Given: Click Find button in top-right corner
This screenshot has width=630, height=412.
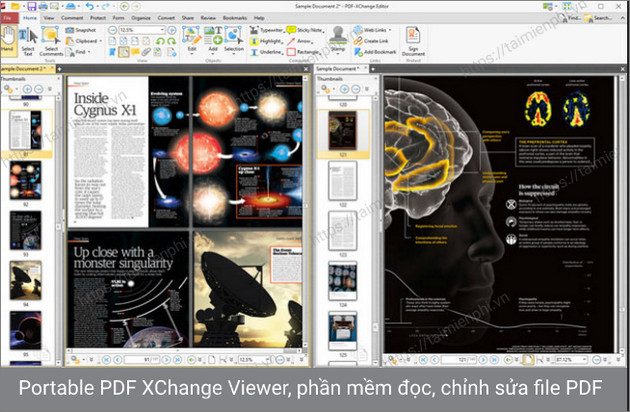Looking at the screenshot, I should coord(570,18).
